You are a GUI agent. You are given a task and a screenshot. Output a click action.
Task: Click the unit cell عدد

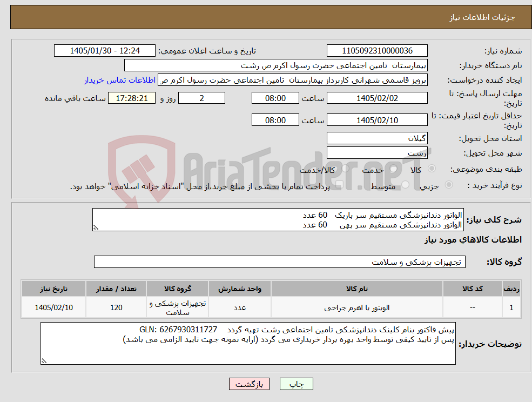[240, 307]
